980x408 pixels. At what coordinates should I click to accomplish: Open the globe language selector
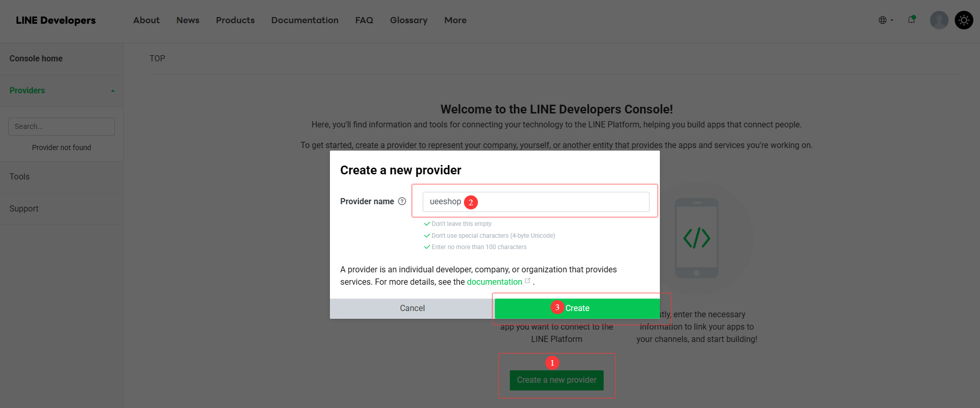885,20
